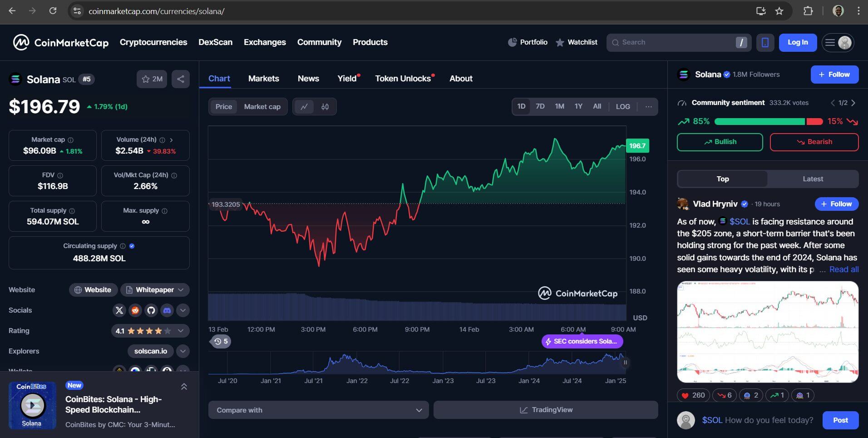The width and height of the screenshot is (868, 438).
Task: Click the blue Log In button
Action: pyautogui.click(x=797, y=42)
